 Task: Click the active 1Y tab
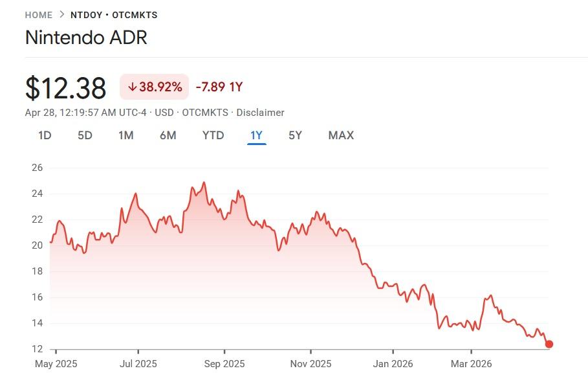click(x=256, y=135)
